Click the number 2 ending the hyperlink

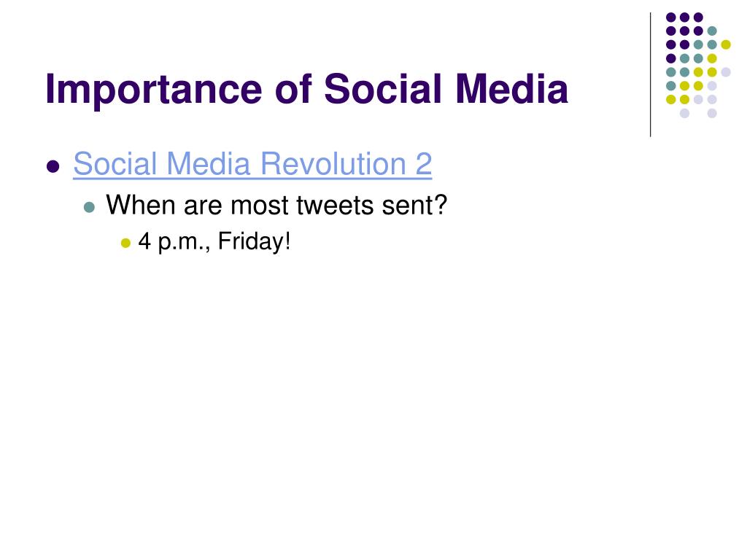424,164
